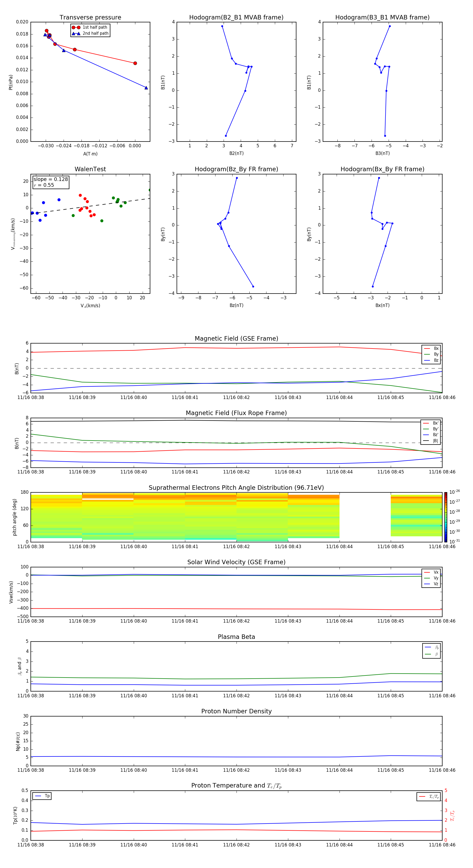The height and width of the screenshot is (868, 473).
Task: Click the 'Hodogram(Bx_By FR frame)' title
Action: (382, 169)
